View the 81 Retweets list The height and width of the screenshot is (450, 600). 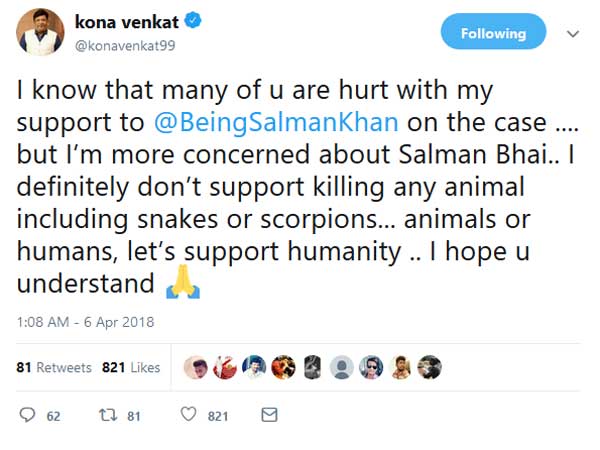(54, 367)
